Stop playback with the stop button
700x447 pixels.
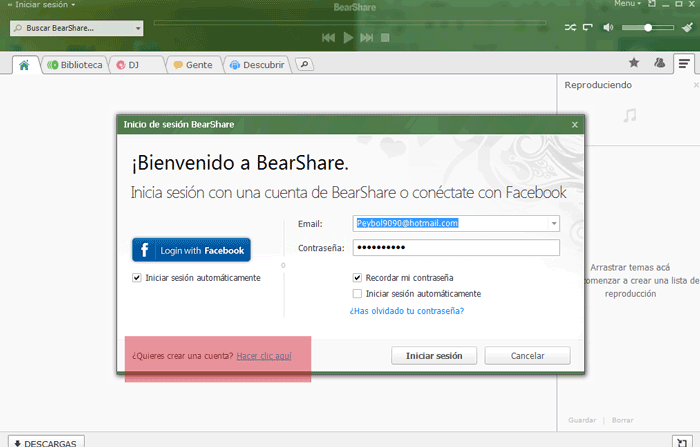pyautogui.click(x=385, y=38)
